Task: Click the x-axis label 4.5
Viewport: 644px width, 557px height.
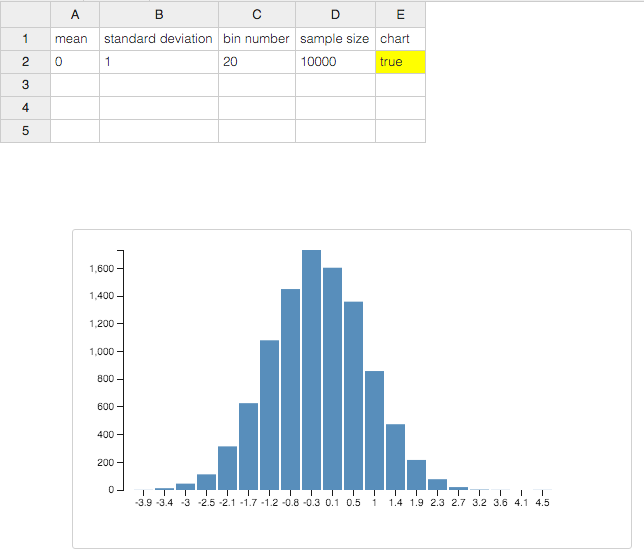Action: pos(543,503)
